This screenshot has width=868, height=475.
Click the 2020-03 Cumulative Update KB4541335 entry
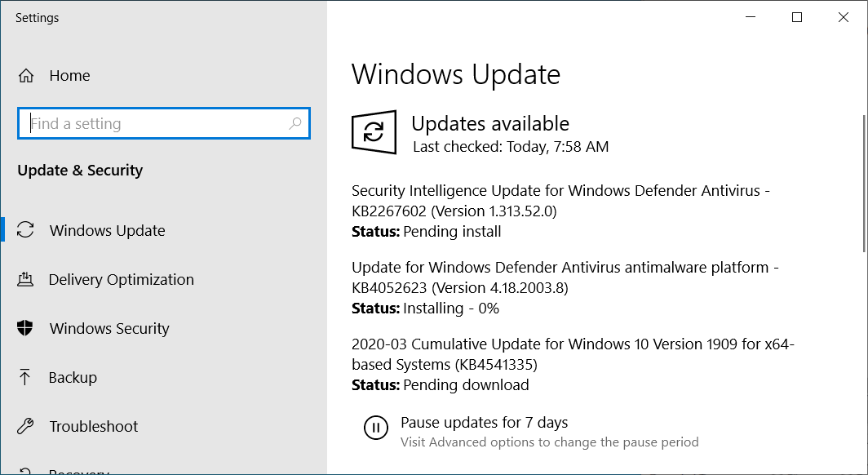(x=573, y=354)
